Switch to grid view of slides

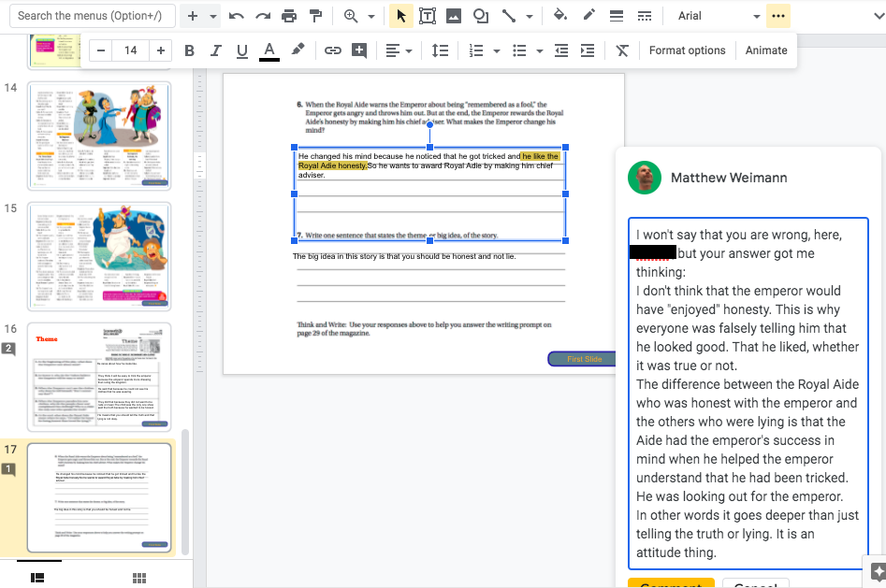pyautogui.click(x=138, y=578)
